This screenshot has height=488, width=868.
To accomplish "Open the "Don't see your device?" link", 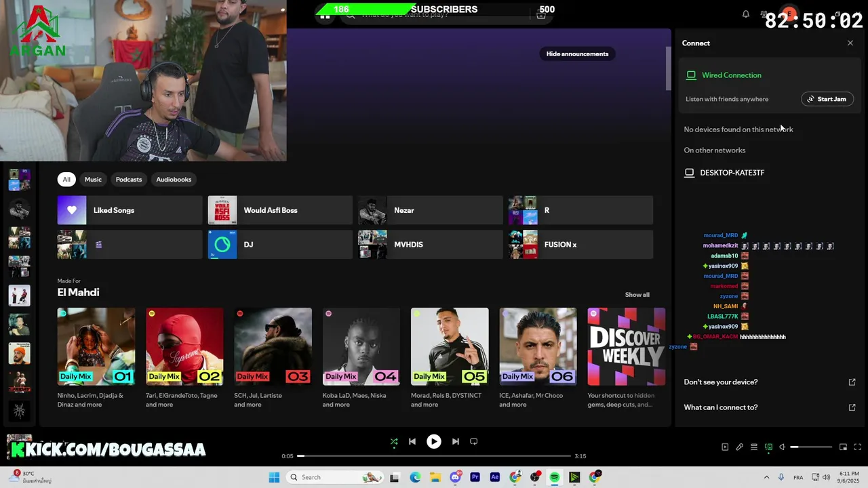I will tap(770, 382).
